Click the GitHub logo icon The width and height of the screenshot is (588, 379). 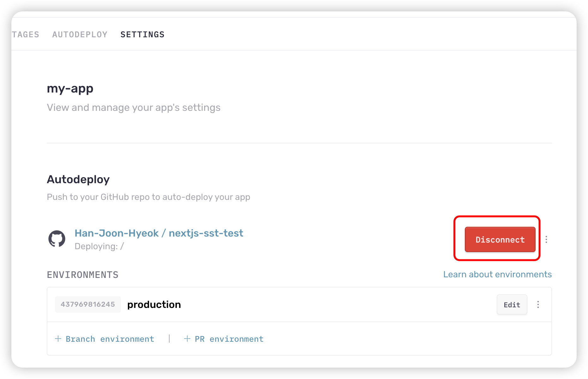tap(57, 239)
